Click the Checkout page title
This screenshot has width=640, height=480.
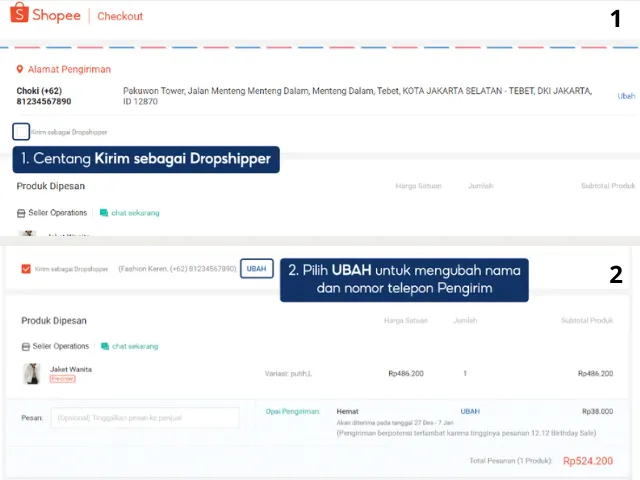[120, 16]
